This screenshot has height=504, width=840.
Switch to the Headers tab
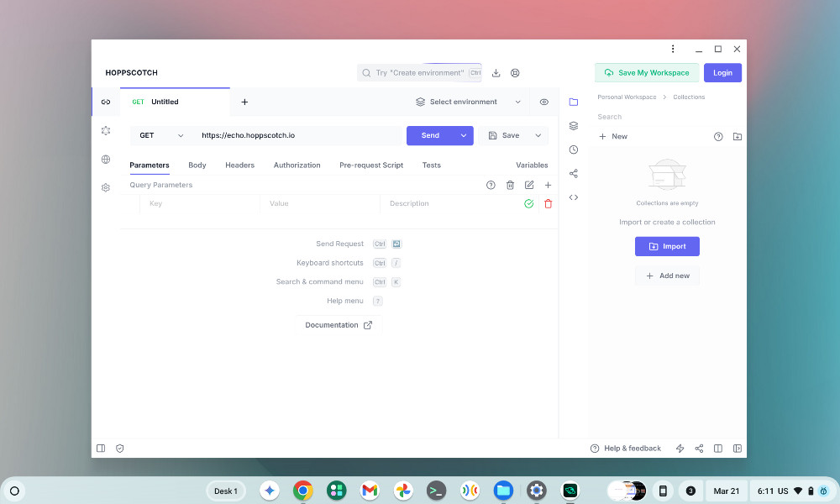click(239, 165)
